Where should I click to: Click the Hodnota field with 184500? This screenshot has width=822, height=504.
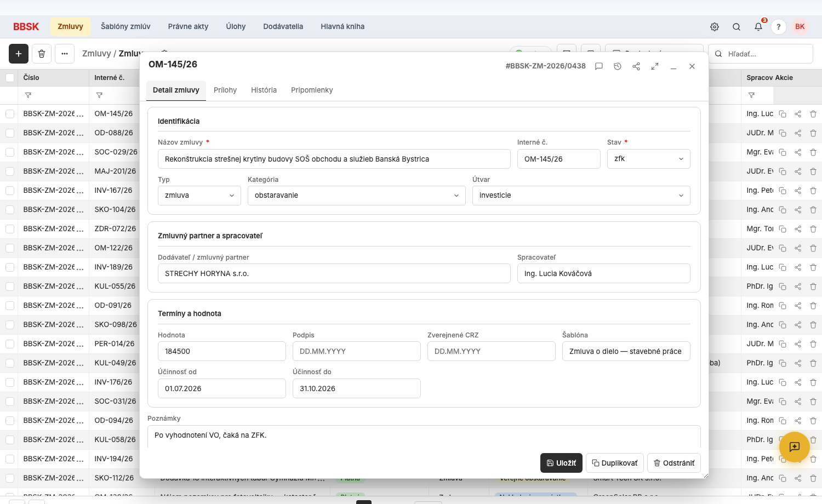(x=222, y=351)
